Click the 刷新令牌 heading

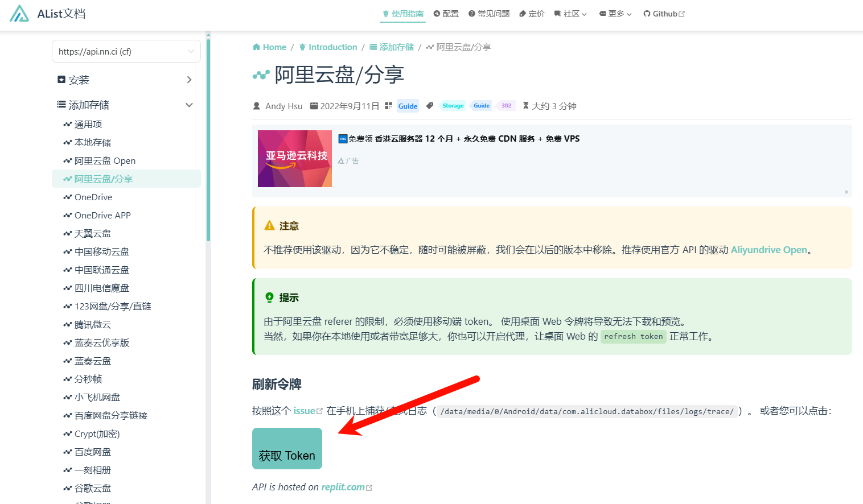tap(277, 385)
